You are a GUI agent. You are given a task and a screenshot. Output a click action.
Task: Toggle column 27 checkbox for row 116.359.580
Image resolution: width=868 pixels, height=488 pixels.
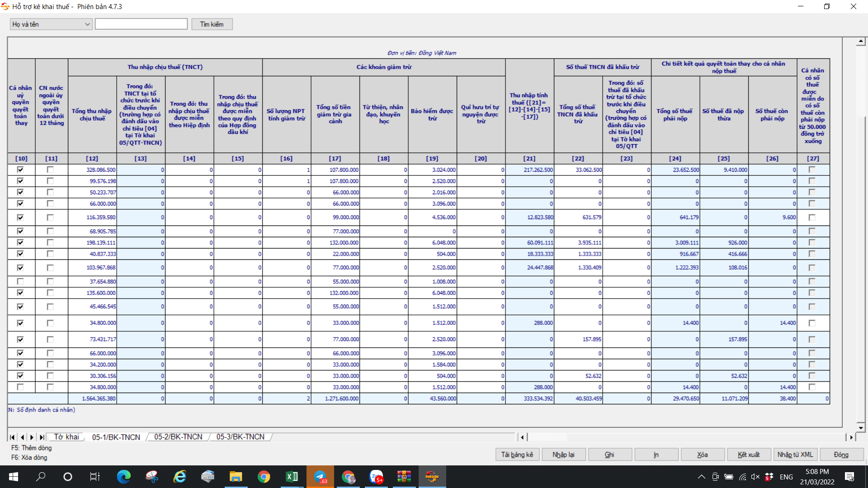812,217
